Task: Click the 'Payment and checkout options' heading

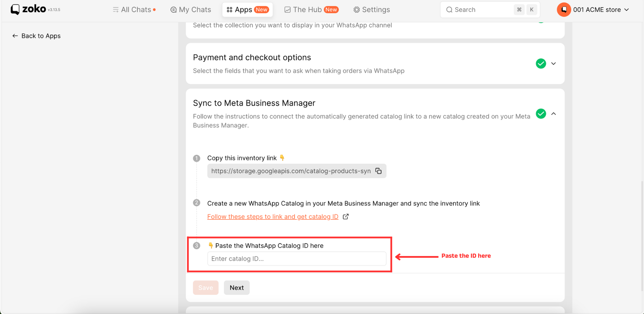Action: tap(252, 57)
